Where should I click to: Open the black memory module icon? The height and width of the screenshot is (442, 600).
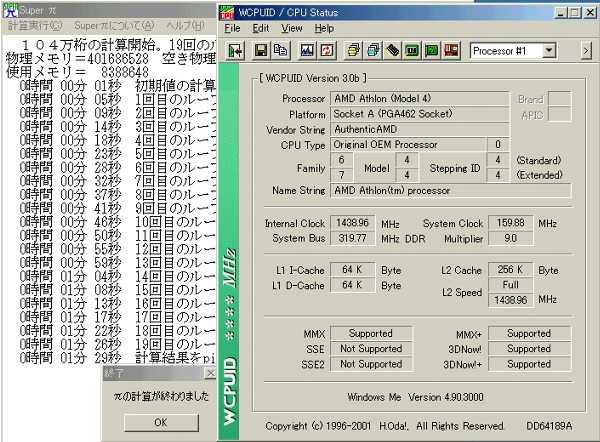coord(392,51)
